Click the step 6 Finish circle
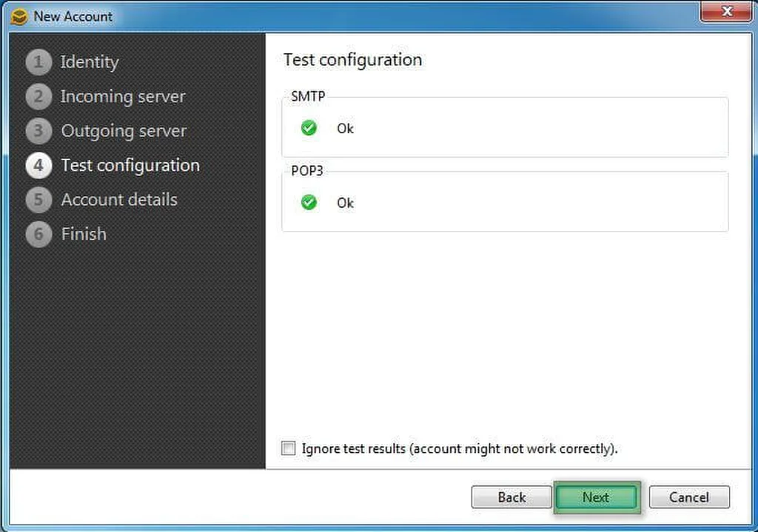The height and width of the screenshot is (532, 758). click(x=38, y=234)
